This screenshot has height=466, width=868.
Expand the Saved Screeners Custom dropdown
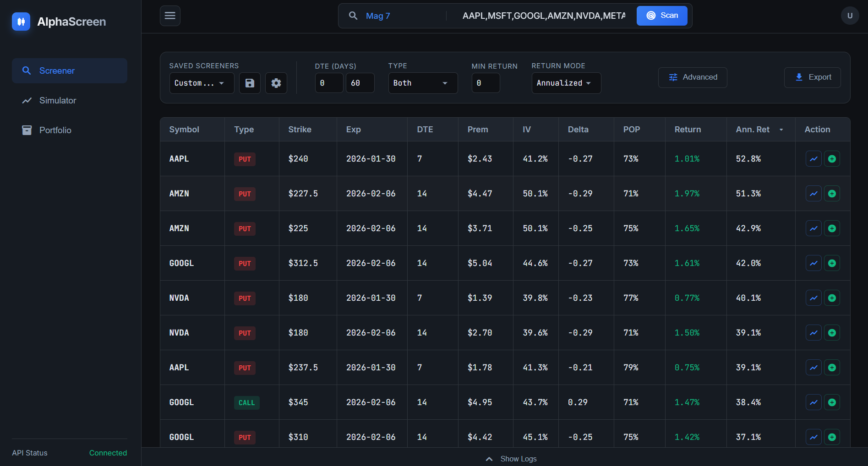[x=202, y=83]
